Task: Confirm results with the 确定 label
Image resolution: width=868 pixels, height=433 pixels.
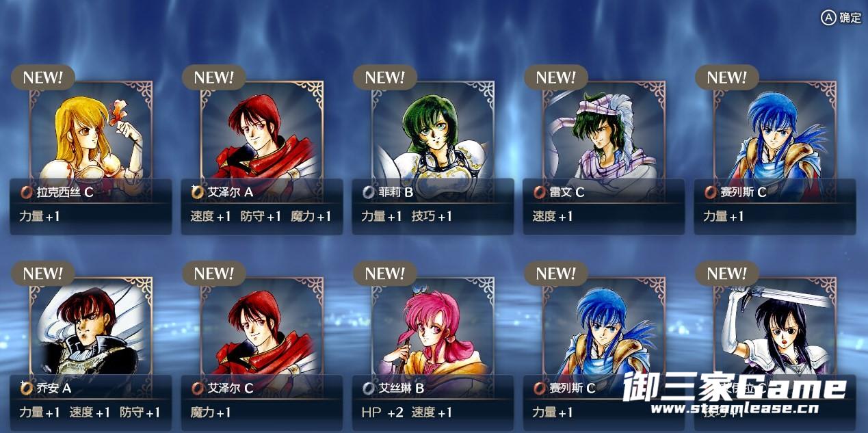Action: coord(850,18)
